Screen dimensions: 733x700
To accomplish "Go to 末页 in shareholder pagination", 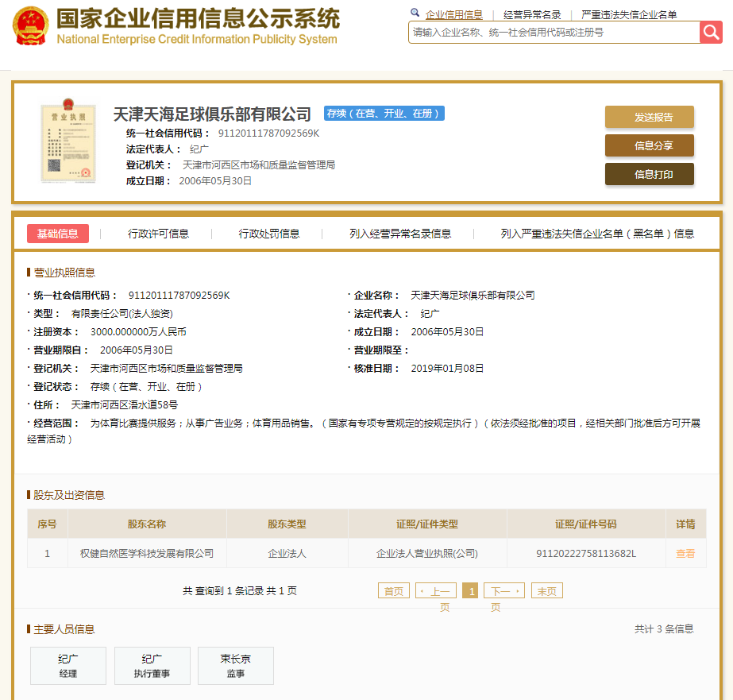I will tap(546, 590).
